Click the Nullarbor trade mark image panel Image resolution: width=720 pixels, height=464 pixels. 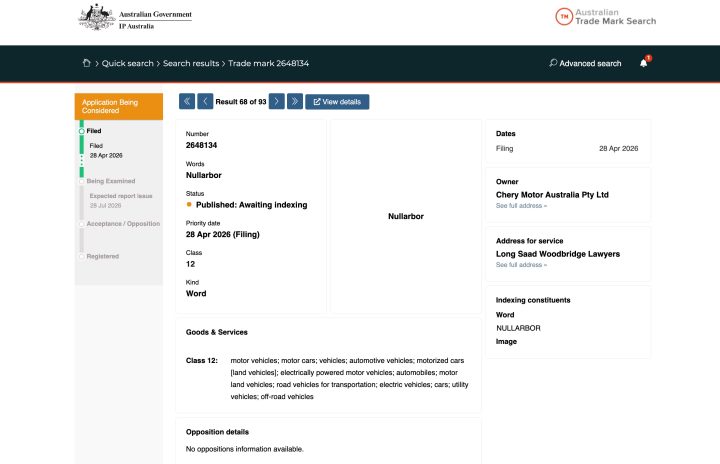(406, 216)
